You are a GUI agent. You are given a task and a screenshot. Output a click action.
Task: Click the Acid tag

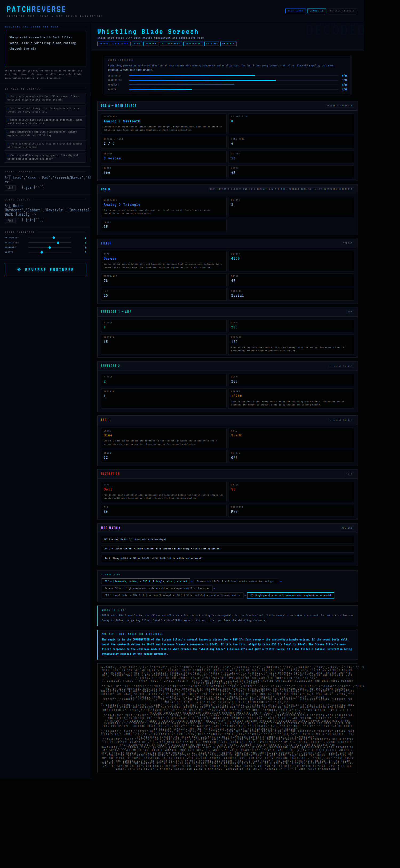137,43
